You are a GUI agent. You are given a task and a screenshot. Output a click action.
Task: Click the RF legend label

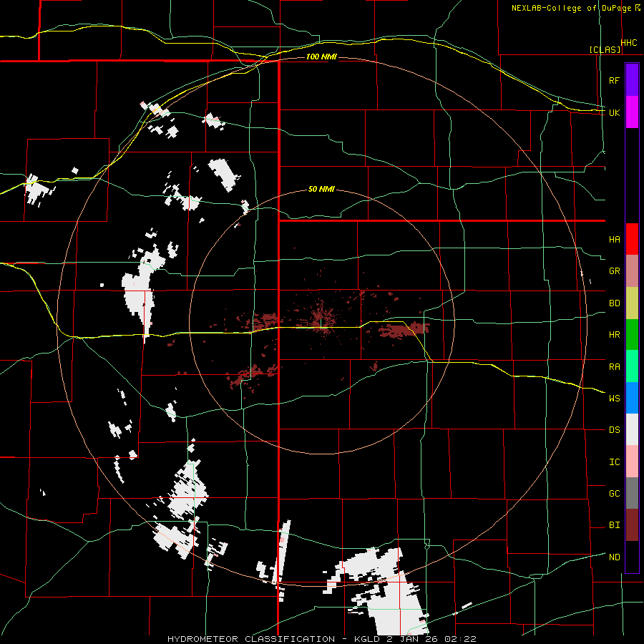coord(615,80)
